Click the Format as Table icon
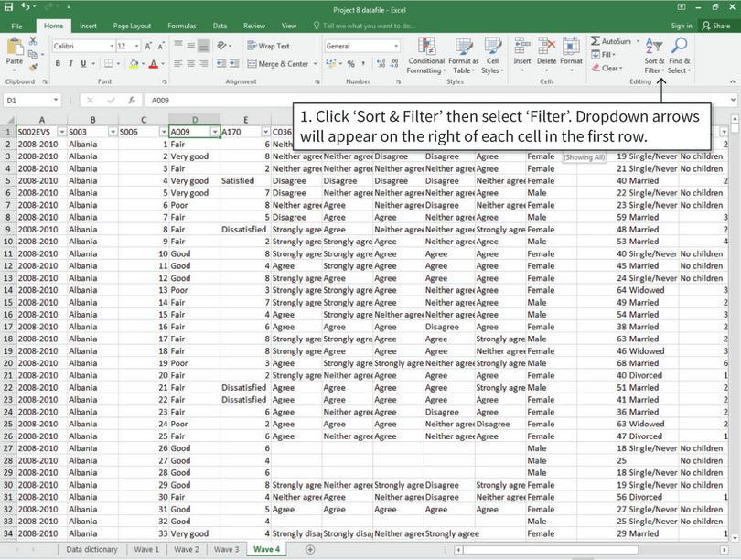Screen dimensions: 741x560 (465, 48)
